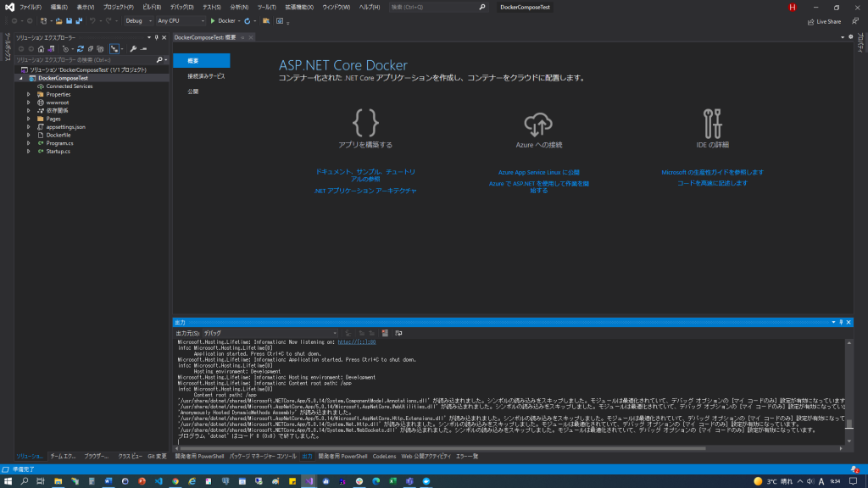
Task: Expand the Pages folder node
Action: click(29, 119)
